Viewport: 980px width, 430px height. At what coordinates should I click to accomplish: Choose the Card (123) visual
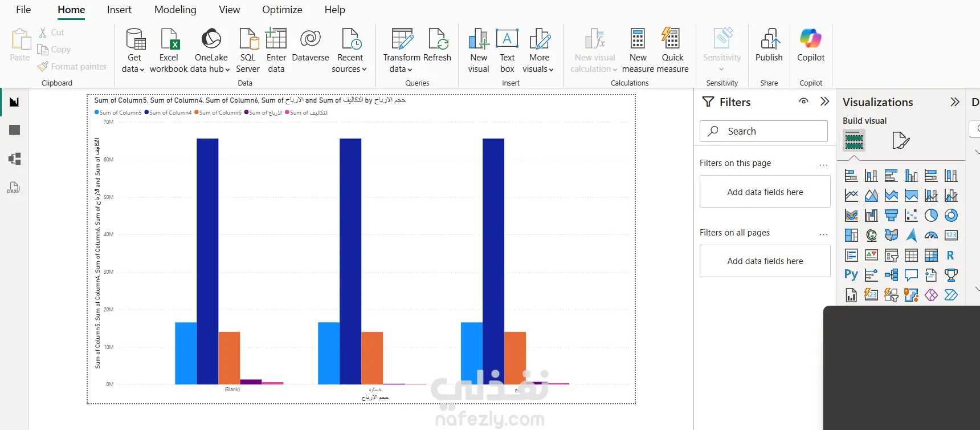[x=951, y=236]
